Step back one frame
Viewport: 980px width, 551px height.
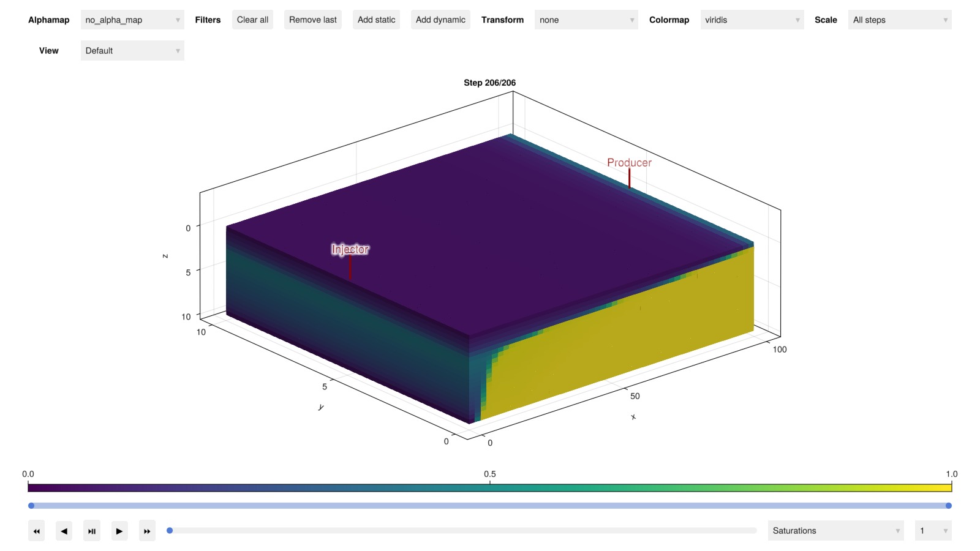click(64, 531)
